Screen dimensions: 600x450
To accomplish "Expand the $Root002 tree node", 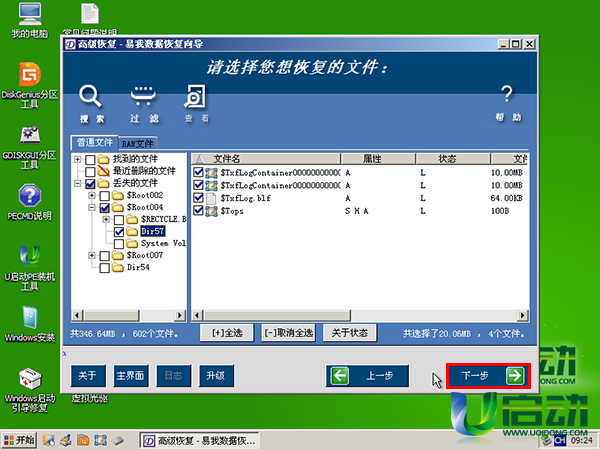I will coord(92,195).
